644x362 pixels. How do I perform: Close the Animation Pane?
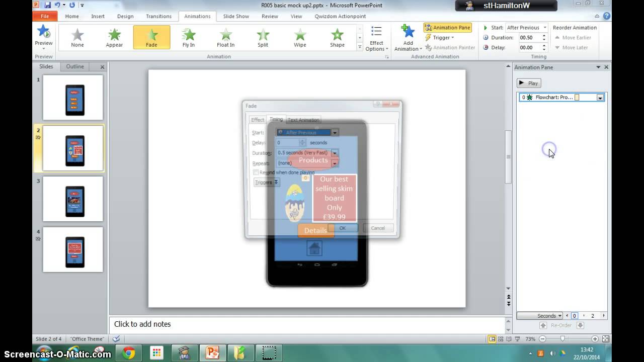coord(606,67)
